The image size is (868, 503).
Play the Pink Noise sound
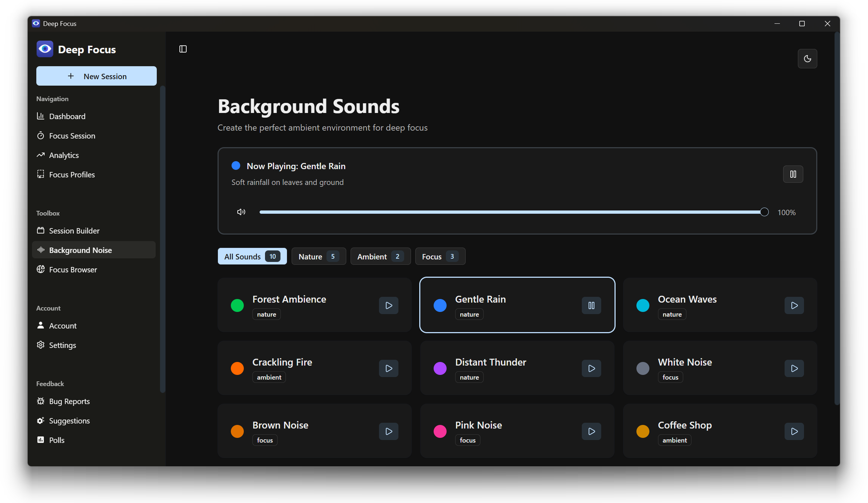(591, 431)
